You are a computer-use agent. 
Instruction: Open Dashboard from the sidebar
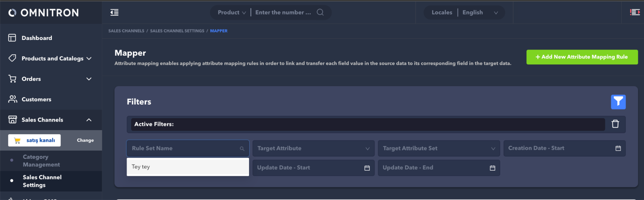click(37, 38)
